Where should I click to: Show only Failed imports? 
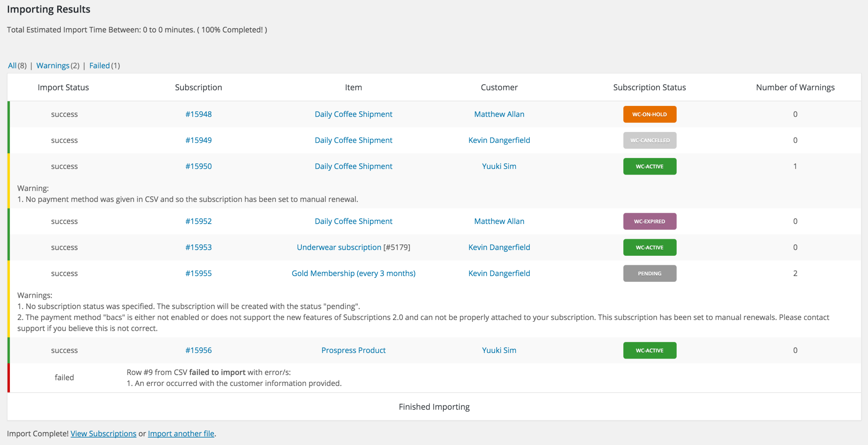(x=99, y=66)
